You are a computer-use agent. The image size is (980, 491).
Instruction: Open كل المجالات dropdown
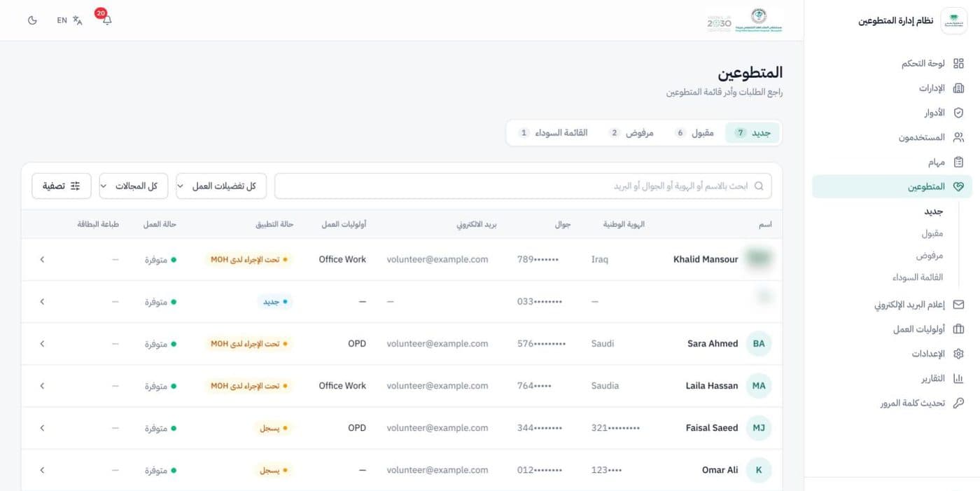point(133,186)
